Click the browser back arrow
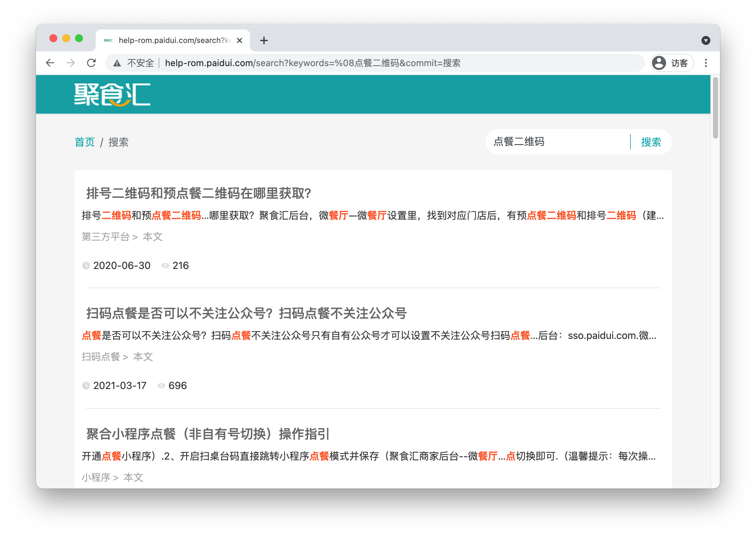 pyautogui.click(x=50, y=63)
